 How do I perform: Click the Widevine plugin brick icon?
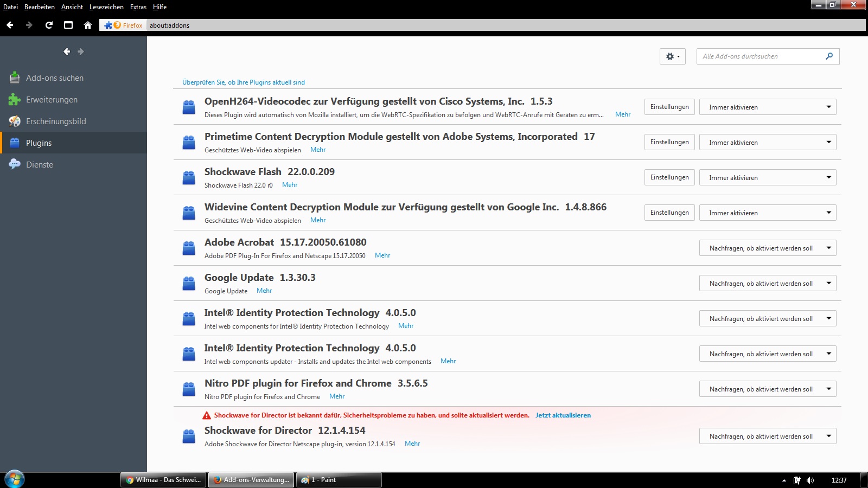point(189,213)
